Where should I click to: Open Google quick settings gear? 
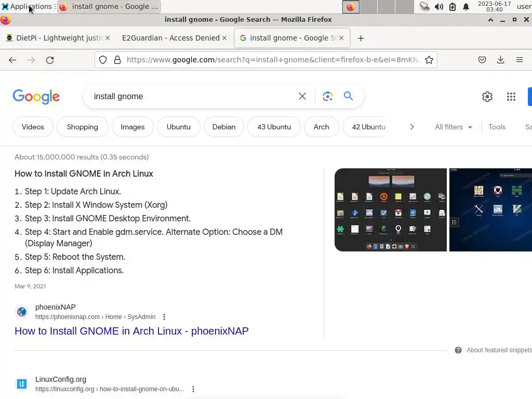point(487,97)
